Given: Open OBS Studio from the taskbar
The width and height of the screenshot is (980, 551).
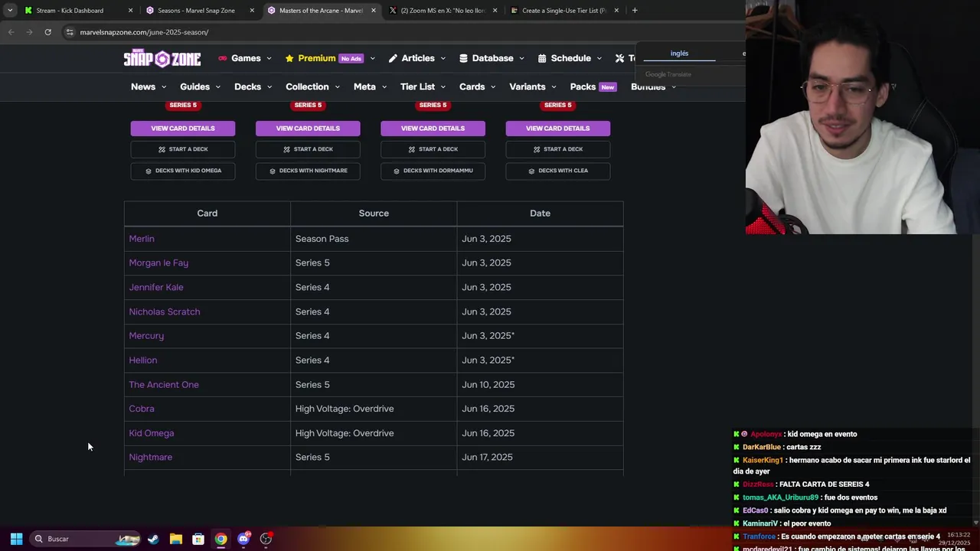Looking at the screenshot, I should tap(266, 539).
